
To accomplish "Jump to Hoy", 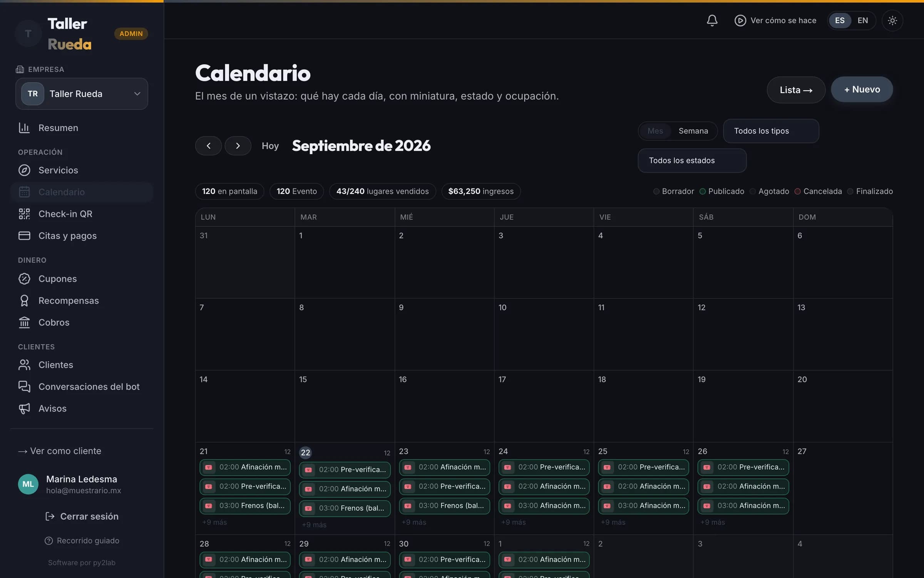I will click(270, 146).
